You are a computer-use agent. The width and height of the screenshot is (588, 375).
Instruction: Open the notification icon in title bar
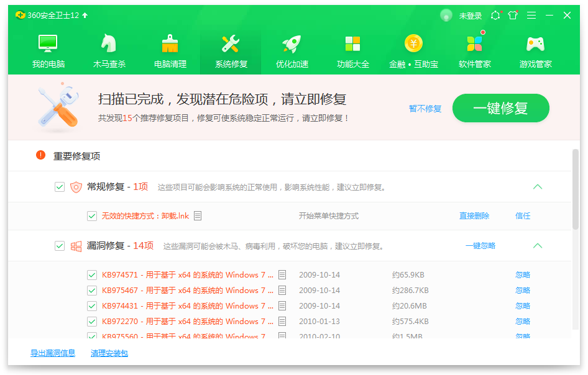click(495, 16)
